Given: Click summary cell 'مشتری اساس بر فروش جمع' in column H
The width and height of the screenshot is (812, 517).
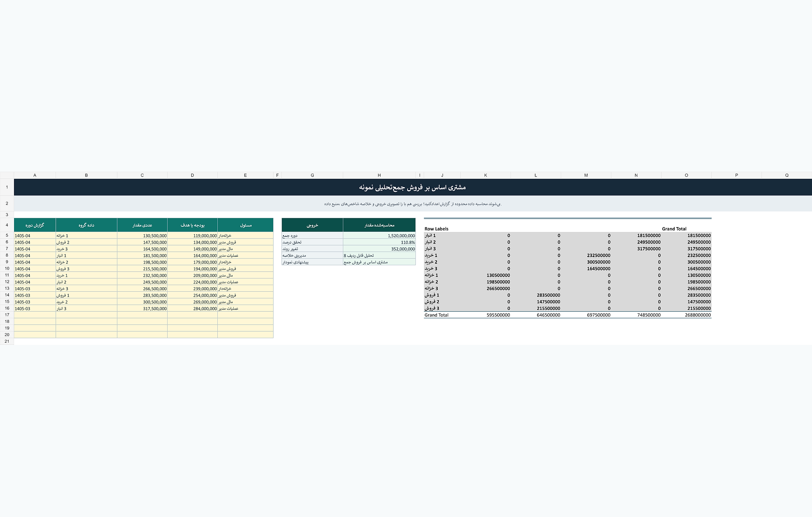Looking at the screenshot, I should tap(379, 262).
